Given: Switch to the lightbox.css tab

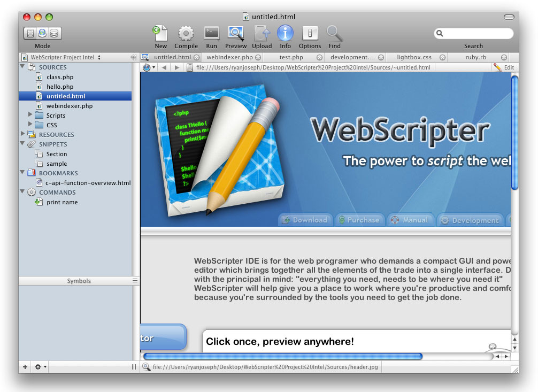Looking at the screenshot, I should [414, 57].
